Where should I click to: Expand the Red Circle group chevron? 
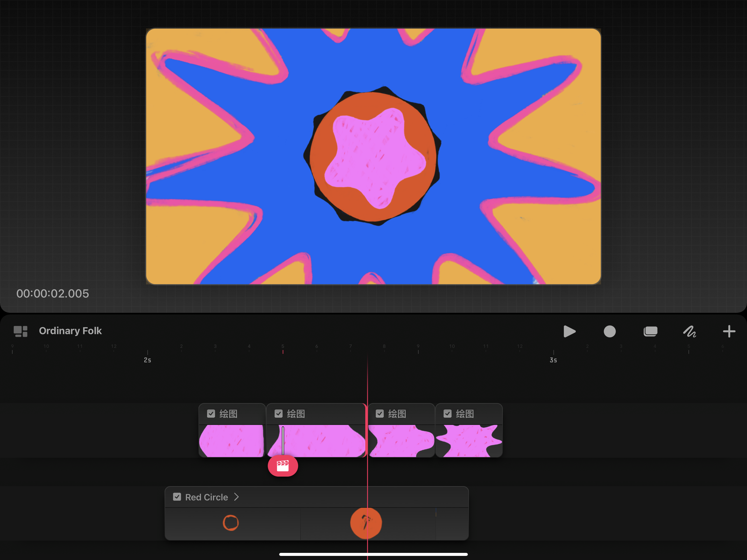coord(237,497)
